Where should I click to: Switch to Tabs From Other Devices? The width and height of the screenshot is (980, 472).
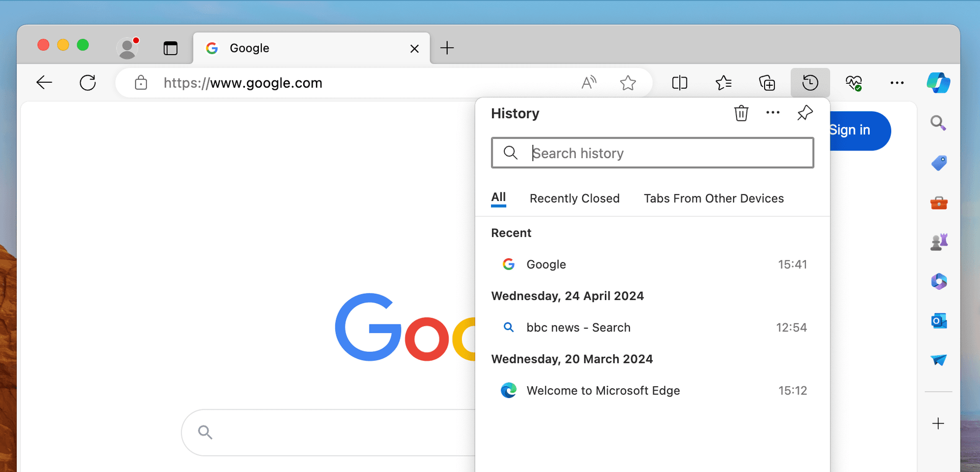(714, 198)
